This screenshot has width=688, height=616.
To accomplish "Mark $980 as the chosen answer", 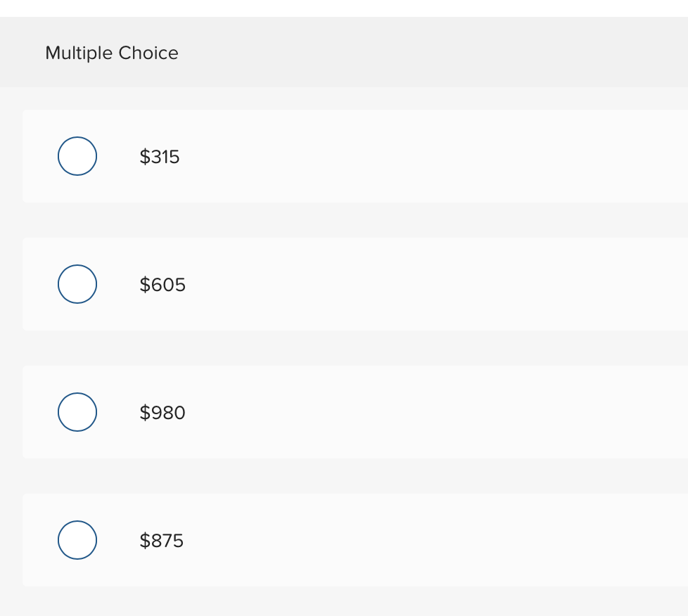I will click(x=77, y=412).
